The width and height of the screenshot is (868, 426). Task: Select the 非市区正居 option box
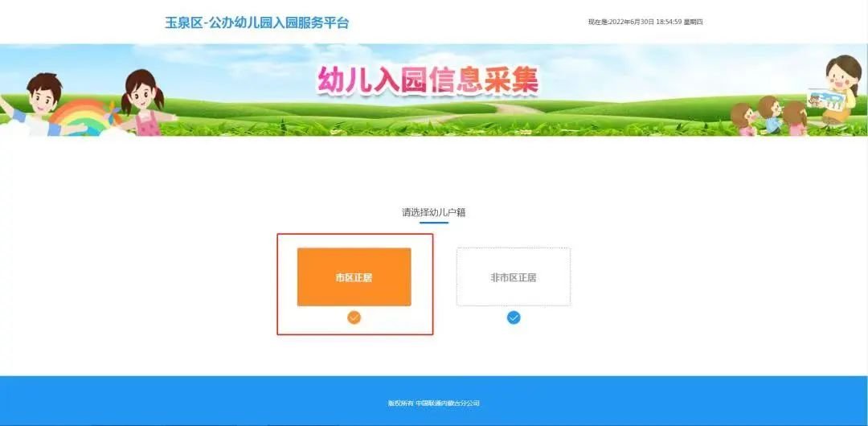pyautogui.click(x=513, y=277)
